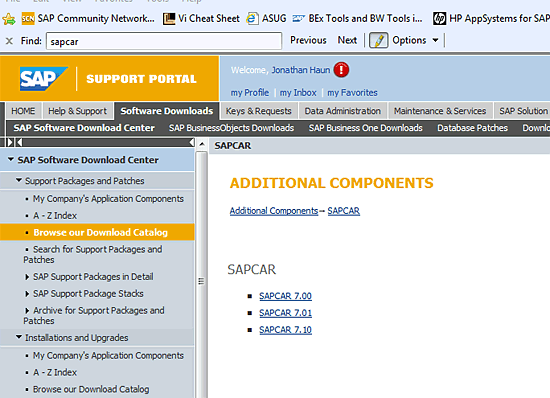Open SAP Community Network bookmark icon
Image resolution: width=550 pixels, height=398 pixels.
28,19
